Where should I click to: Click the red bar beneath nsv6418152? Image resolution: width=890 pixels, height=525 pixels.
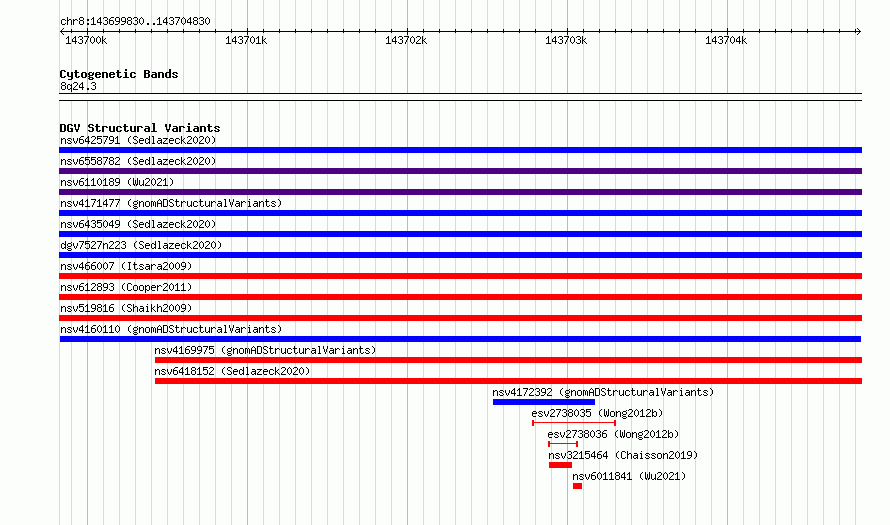point(509,381)
